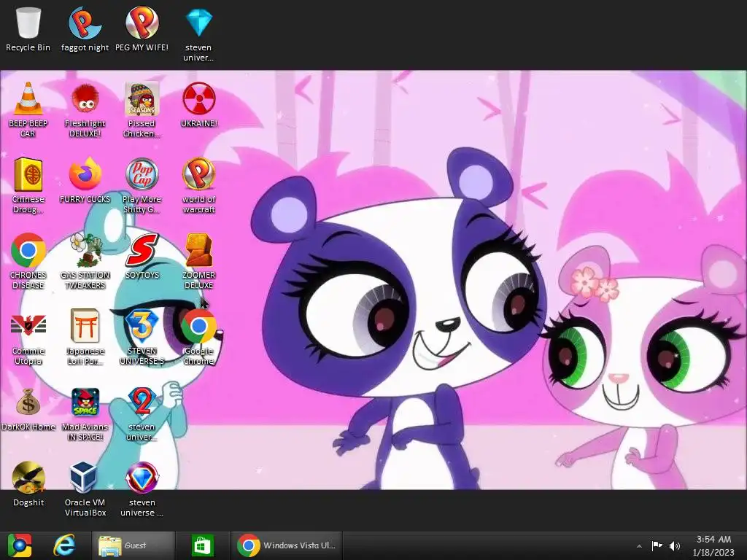Viewport: 747px width, 560px height.
Task: Launch Mad Avians IN SPACE! game
Action: pos(85,413)
